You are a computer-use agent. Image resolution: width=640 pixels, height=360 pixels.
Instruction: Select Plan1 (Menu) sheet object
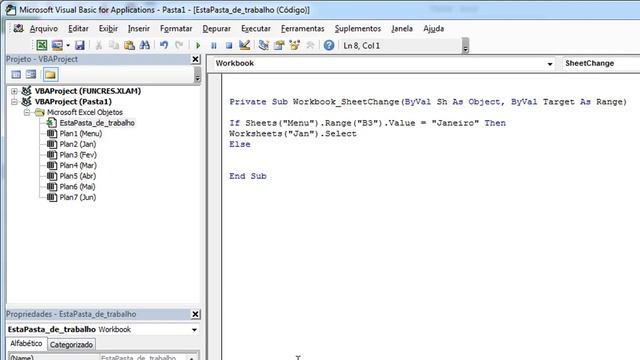click(x=81, y=133)
